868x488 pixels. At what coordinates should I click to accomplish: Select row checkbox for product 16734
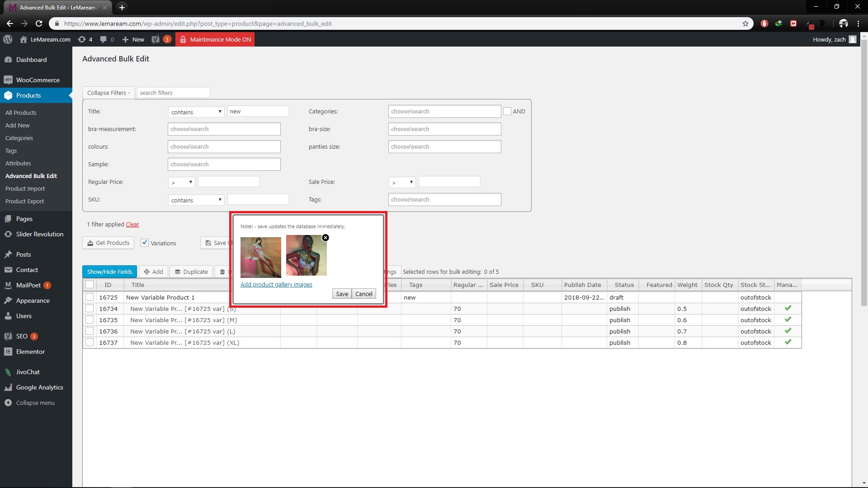coord(90,308)
